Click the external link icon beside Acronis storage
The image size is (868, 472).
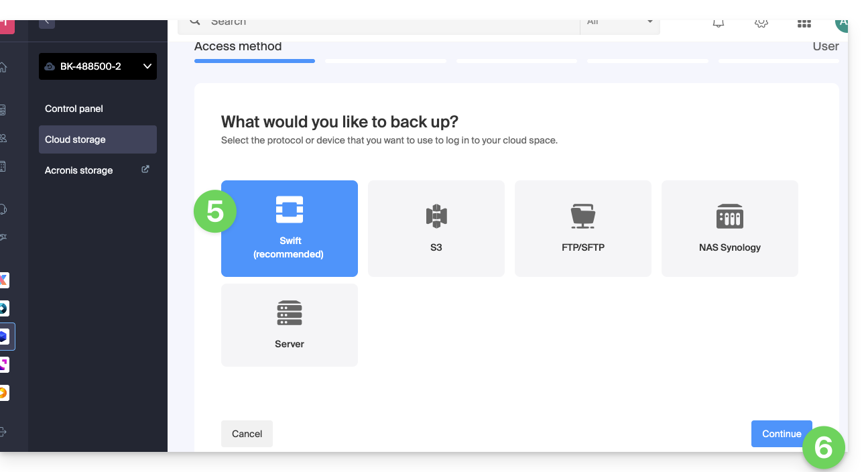coord(145,170)
